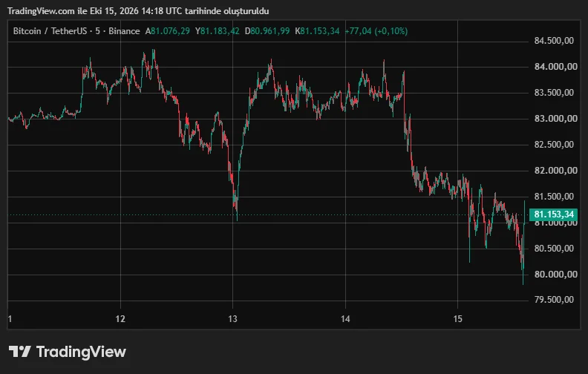Click the low value D80.961,99
This screenshot has height=374, width=588.
coord(267,31)
